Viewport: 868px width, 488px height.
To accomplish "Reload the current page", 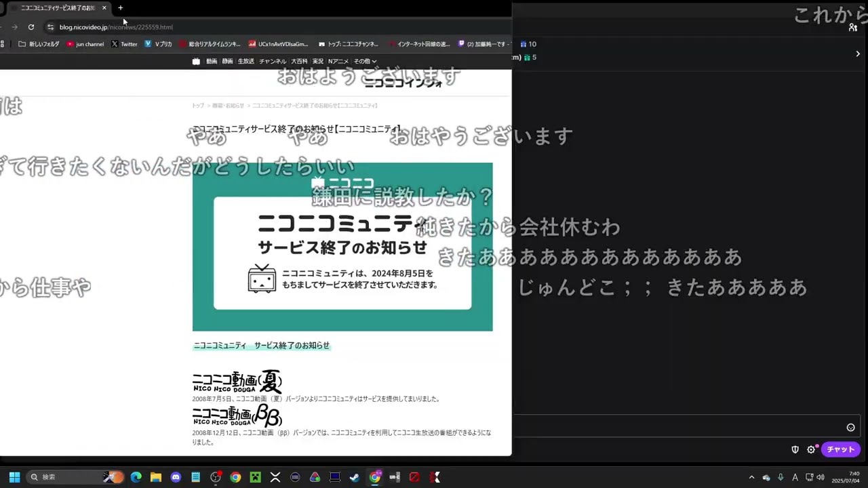I will [31, 27].
